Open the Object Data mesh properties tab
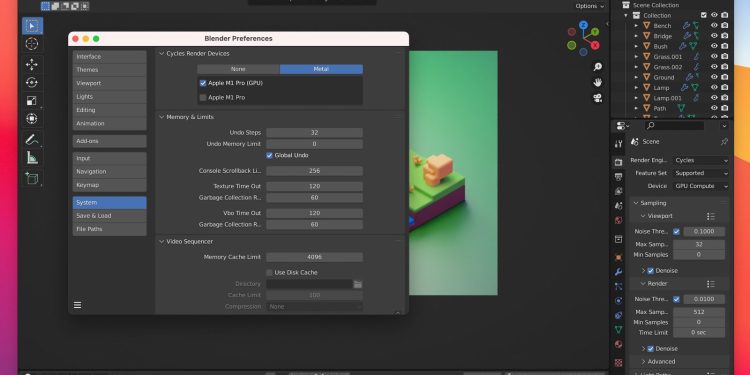This screenshot has height=375, width=750. tap(618, 330)
